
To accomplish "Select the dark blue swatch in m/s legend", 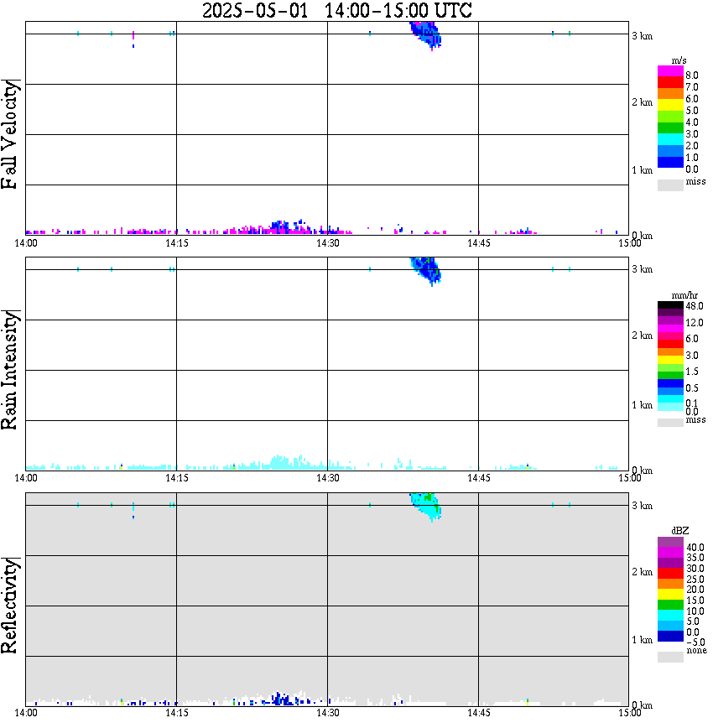I will (670, 162).
